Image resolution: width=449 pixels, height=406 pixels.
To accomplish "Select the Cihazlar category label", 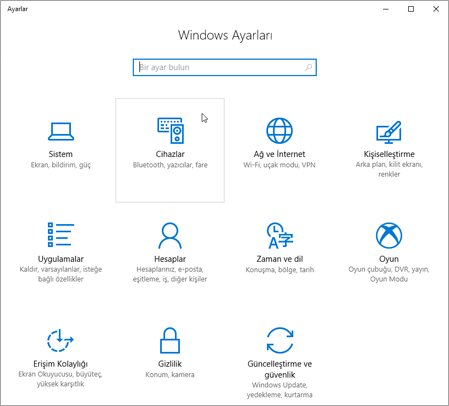I will tap(170, 154).
